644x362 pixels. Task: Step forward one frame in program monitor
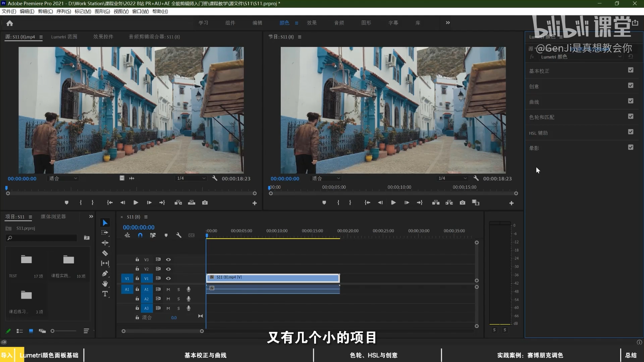coord(407,203)
